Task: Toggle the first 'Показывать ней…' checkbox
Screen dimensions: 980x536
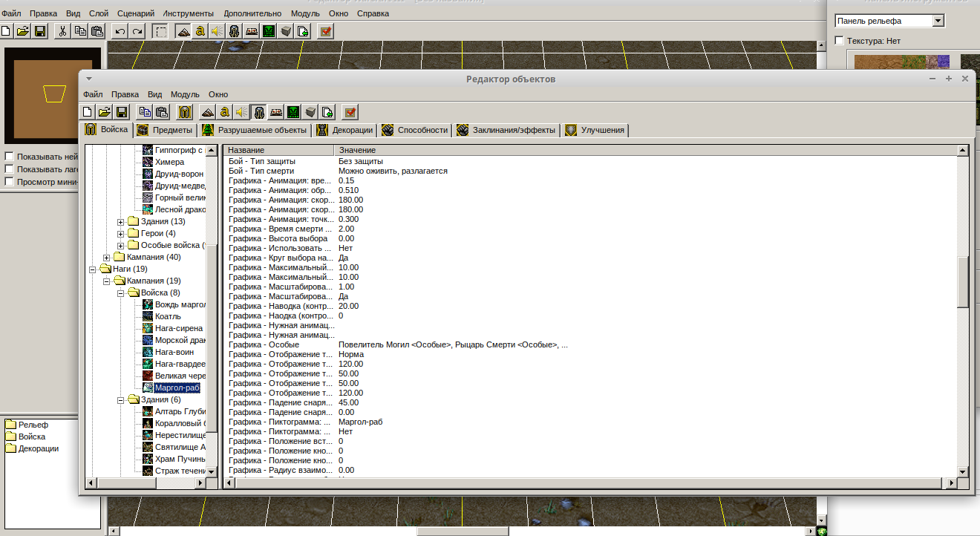Action: (9, 157)
